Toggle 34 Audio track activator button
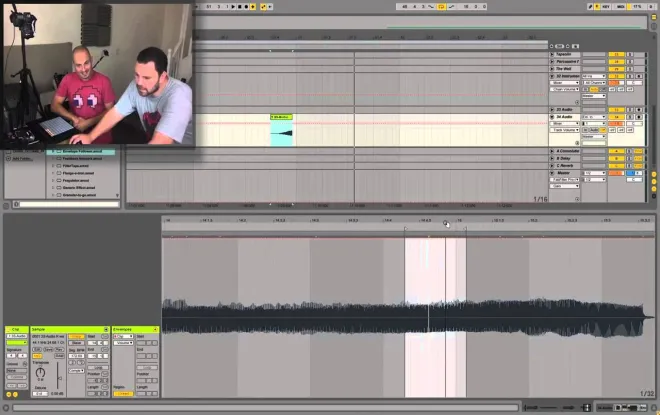 [x=617, y=117]
